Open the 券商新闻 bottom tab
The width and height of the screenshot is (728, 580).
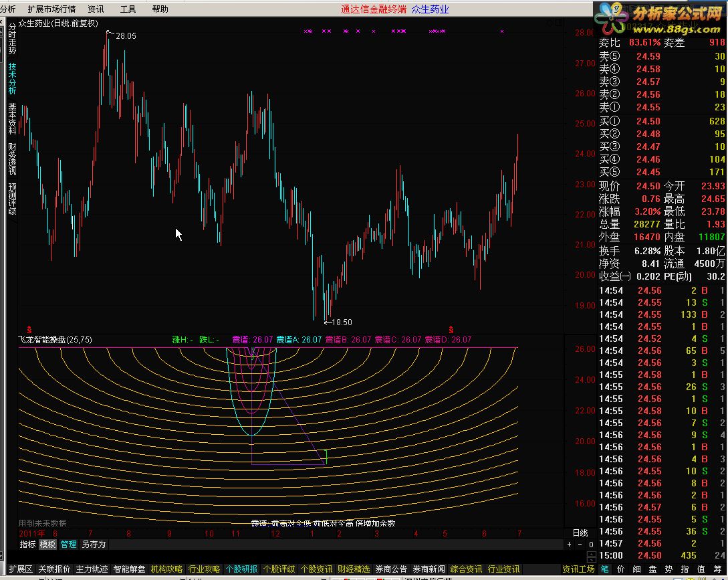(x=429, y=569)
